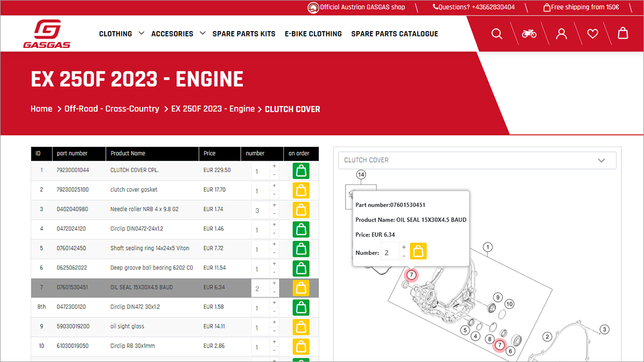The image size is (644, 362).
Task: Open the wishlist heart icon
Action: [x=592, y=34]
